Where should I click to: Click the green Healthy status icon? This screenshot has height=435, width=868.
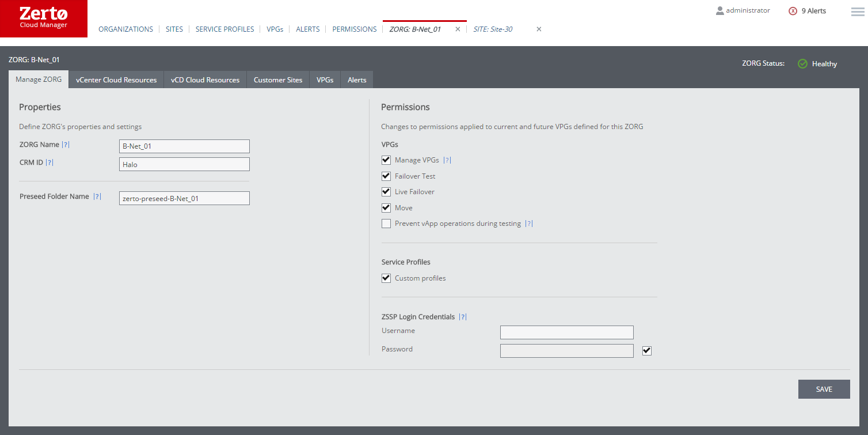pos(802,63)
